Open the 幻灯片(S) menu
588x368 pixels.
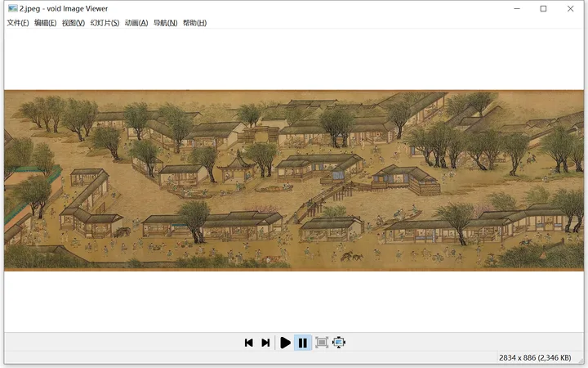click(x=105, y=23)
